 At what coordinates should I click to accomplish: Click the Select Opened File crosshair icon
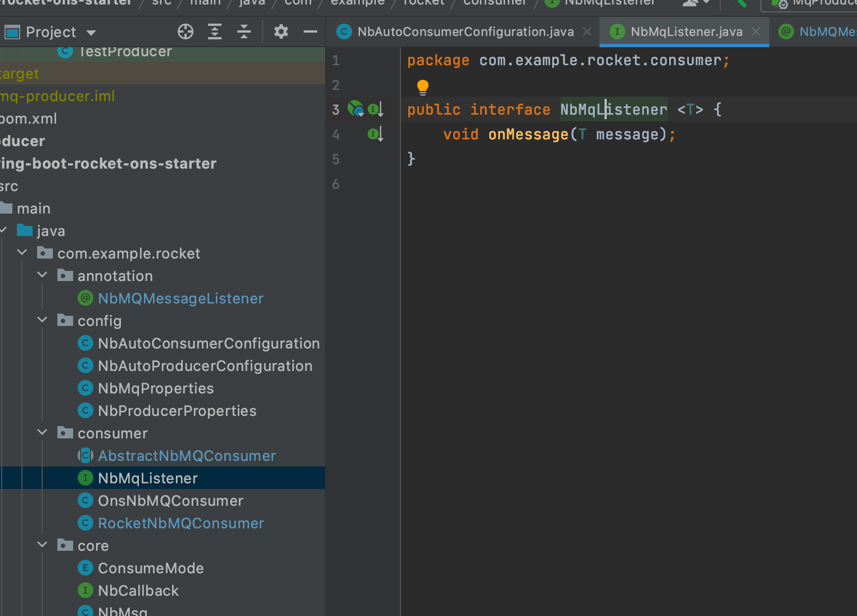[185, 31]
